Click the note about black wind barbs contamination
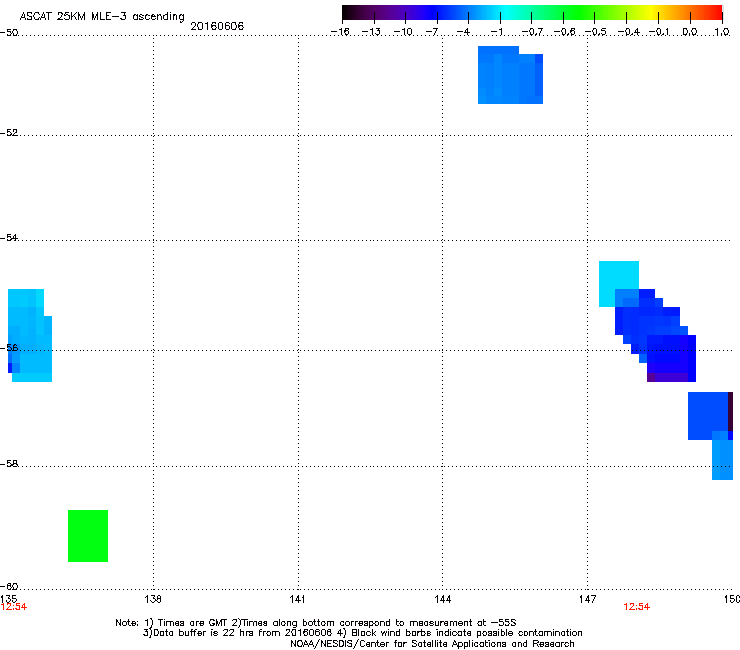The width and height of the screenshot is (740, 650). click(460, 633)
